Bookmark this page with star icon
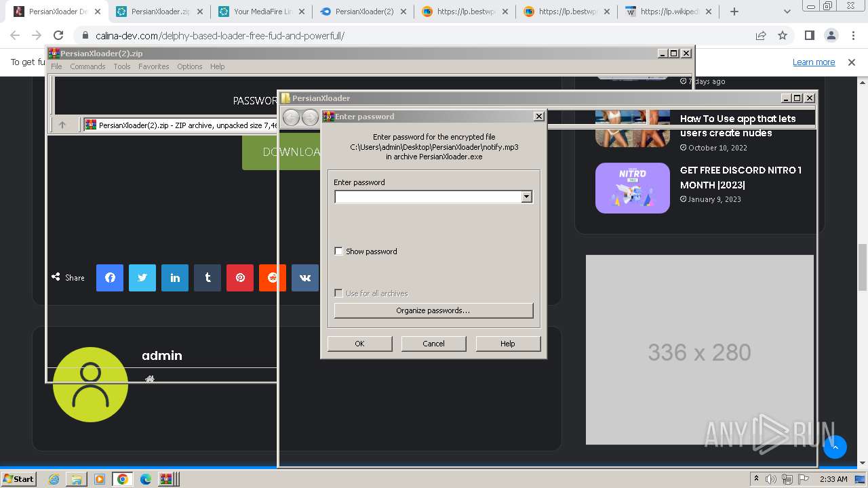This screenshot has width=868, height=488. [783, 35]
